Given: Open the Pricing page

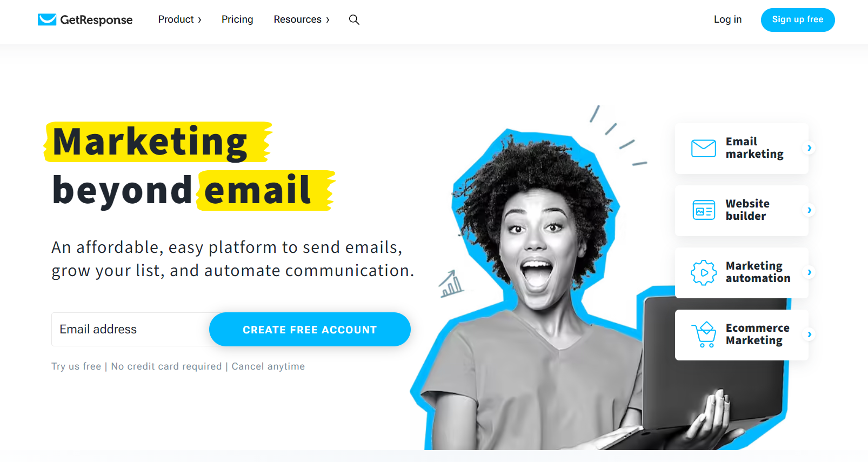Looking at the screenshot, I should click(237, 19).
